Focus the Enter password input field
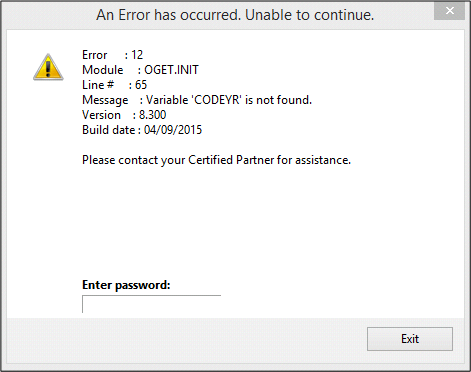 pos(152,304)
